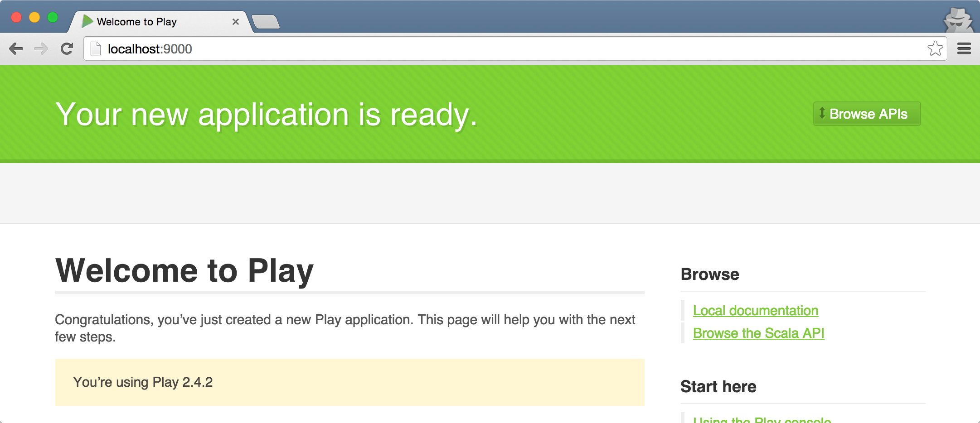This screenshot has height=423, width=980.
Task: Click the 'Your new application is ready.' banner text
Action: (x=267, y=115)
